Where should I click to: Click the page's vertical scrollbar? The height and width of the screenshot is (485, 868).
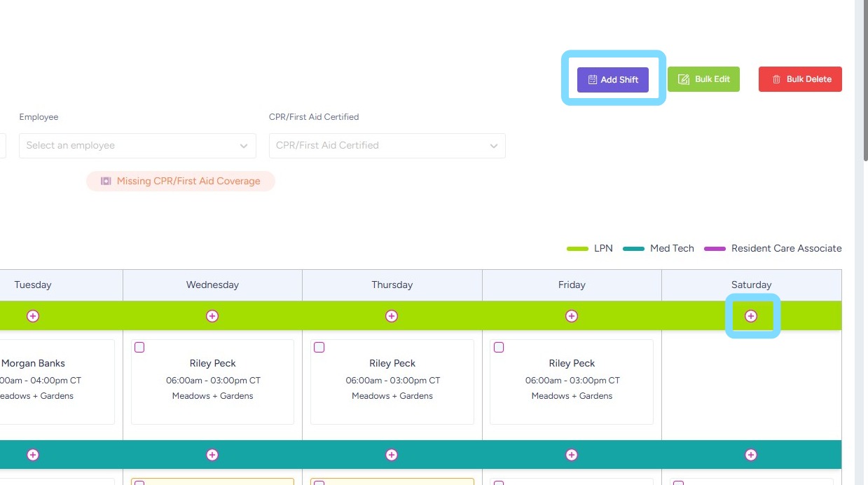point(861,84)
